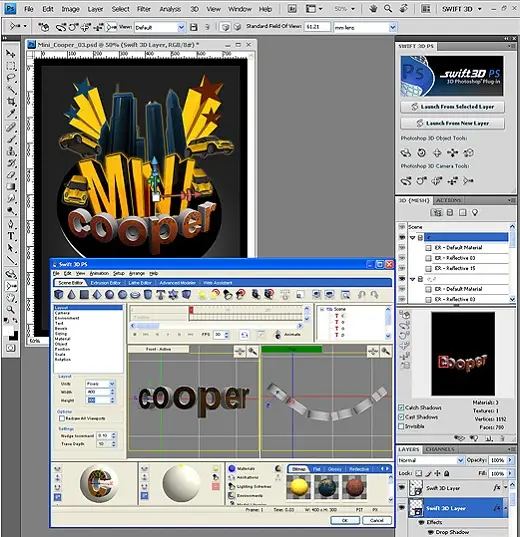Insert a torus primitive in Swift 3D
Screen dimensions: 520x537
click(135, 295)
